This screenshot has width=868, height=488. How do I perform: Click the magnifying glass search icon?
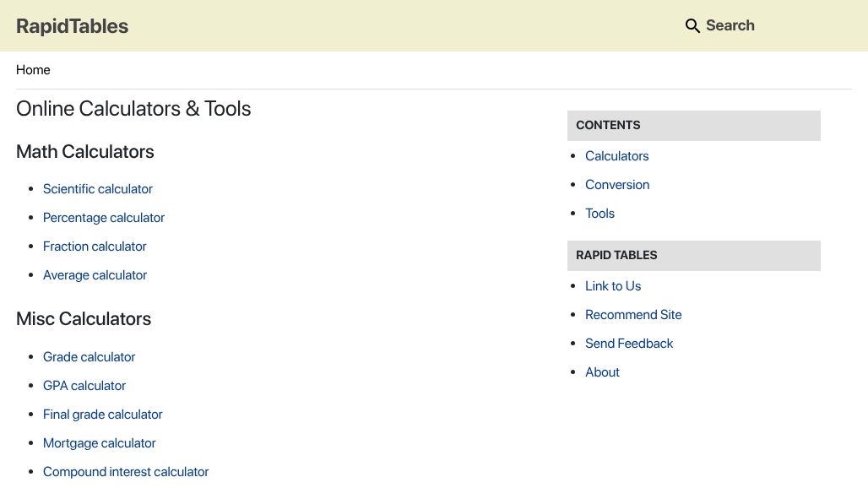[692, 25]
